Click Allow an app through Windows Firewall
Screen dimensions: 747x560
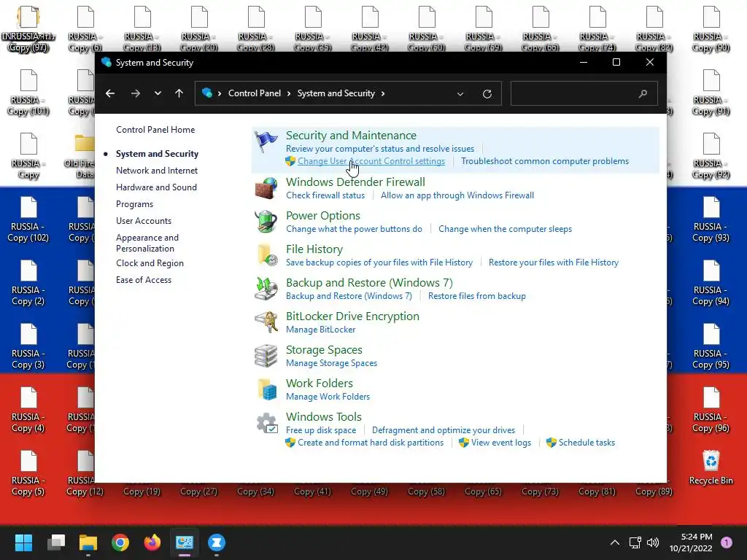[457, 195]
